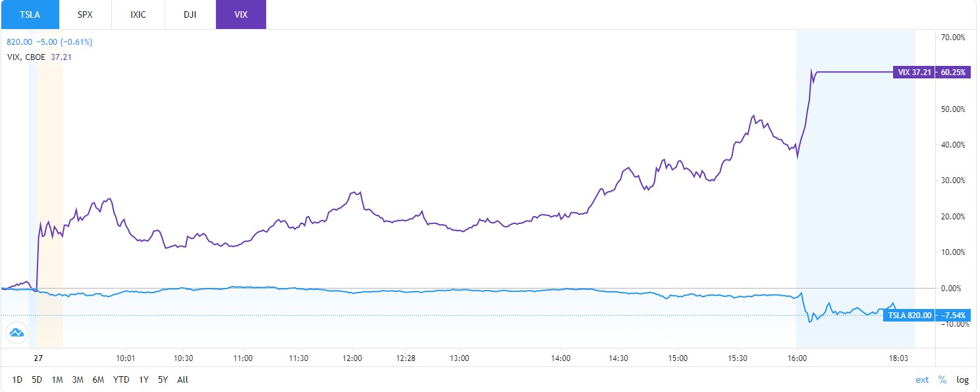Choose the 5D time range

pos(37,379)
